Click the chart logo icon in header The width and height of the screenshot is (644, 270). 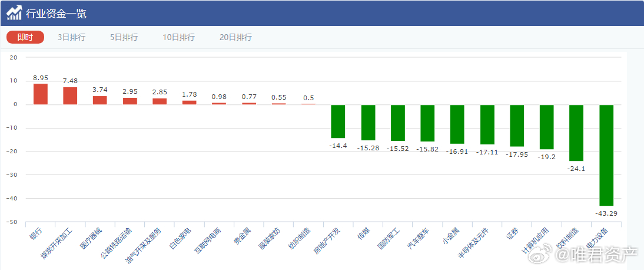(x=15, y=12)
